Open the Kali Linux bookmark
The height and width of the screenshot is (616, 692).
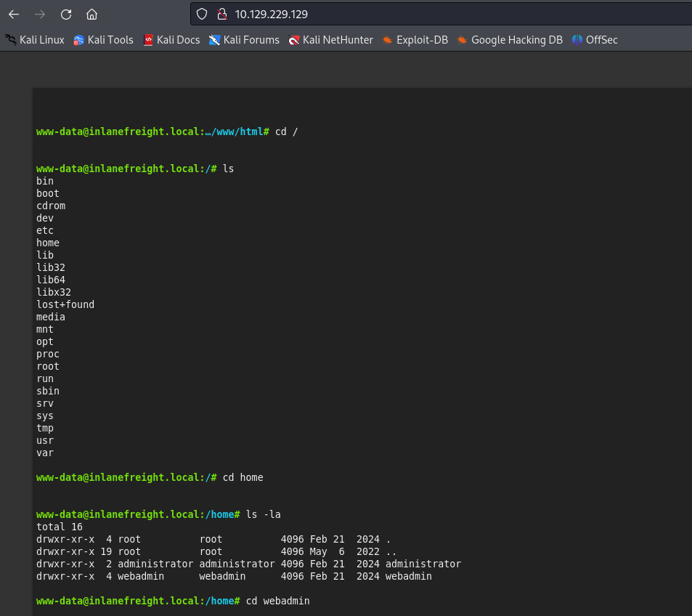(34, 40)
